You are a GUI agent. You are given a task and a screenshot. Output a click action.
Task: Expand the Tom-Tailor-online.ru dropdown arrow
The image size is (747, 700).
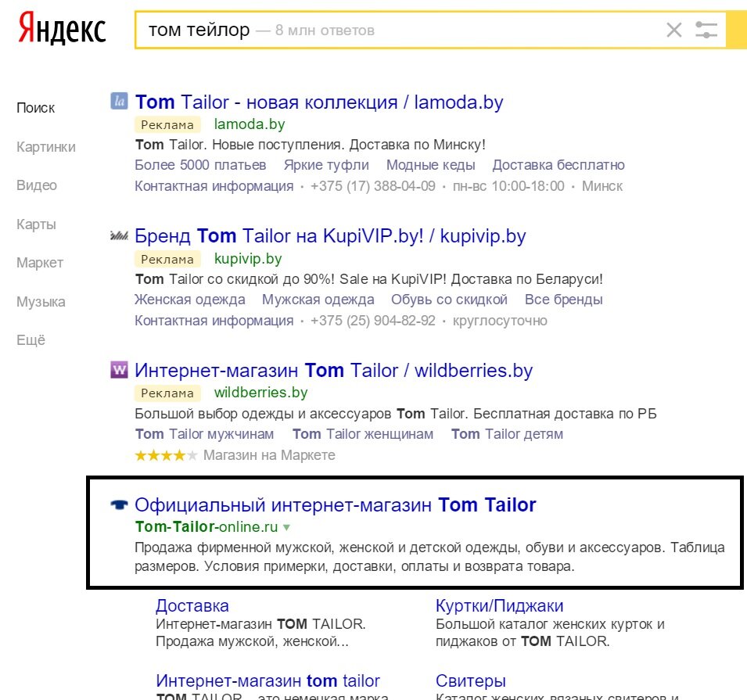[286, 527]
